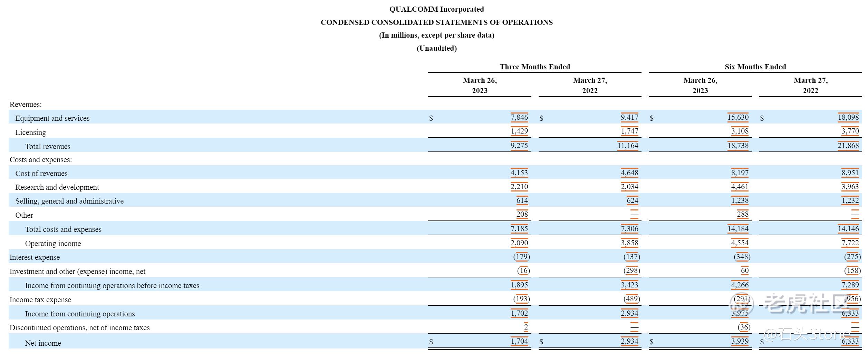Select the Income tax expense value '(193)'
This screenshot has height=354, width=868.
coord(521,299)
